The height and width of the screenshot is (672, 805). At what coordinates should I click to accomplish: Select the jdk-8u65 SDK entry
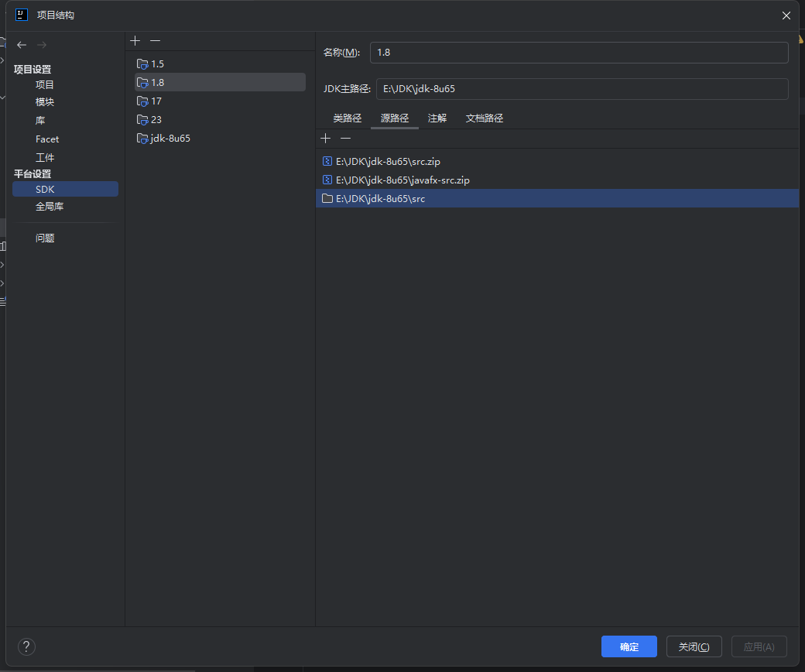[170, 138]
